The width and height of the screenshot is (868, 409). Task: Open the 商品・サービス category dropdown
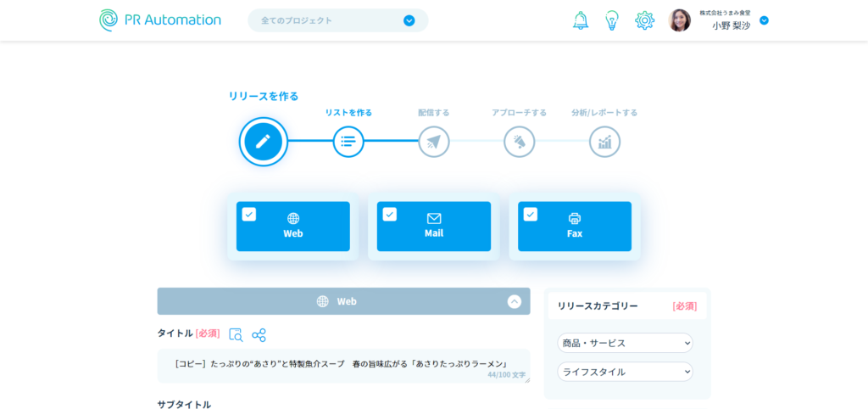pos(625,343)
